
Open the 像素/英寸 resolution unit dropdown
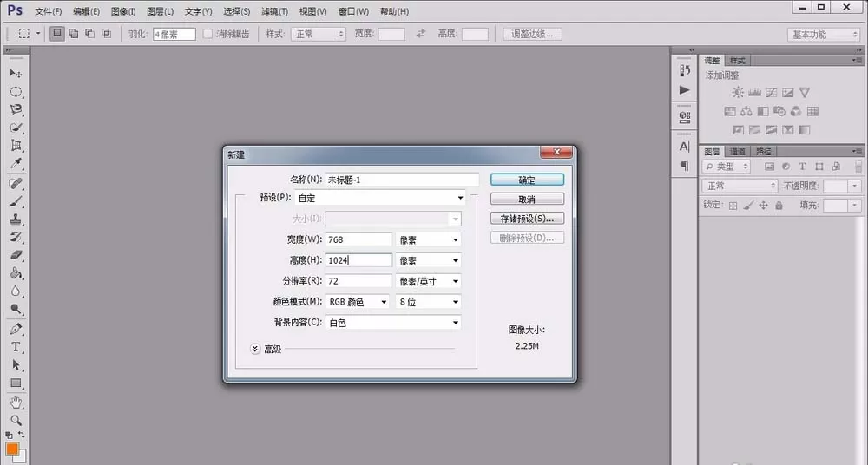[429, 281]
